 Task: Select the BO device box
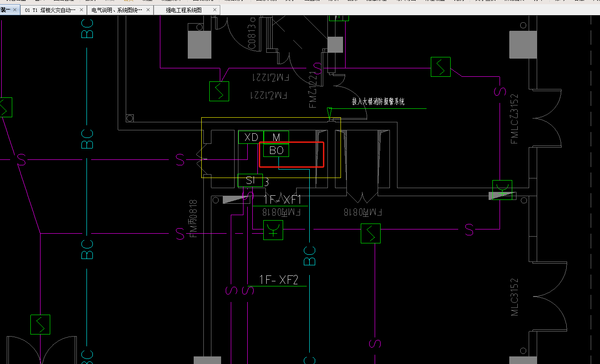point(276,150)
